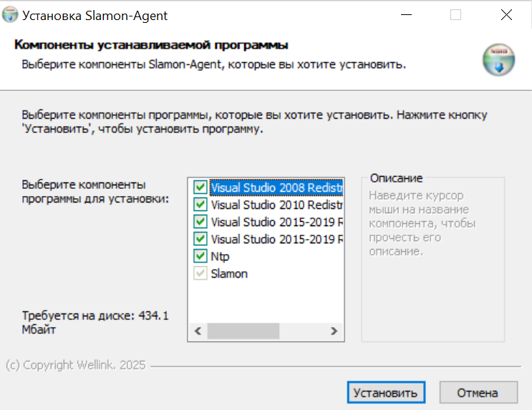
Task: Toggle the lower Visual Studio 2015-2019 checkbox
Action: 200,239
